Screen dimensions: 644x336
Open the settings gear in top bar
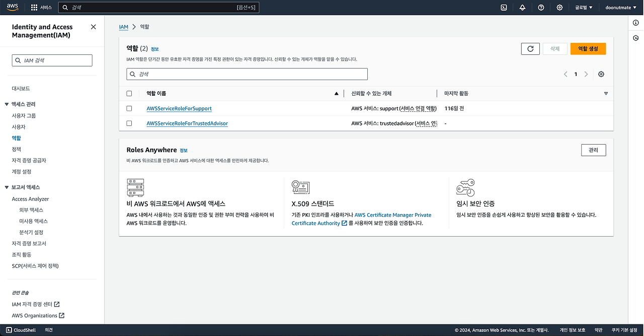(x=559, y=8)
